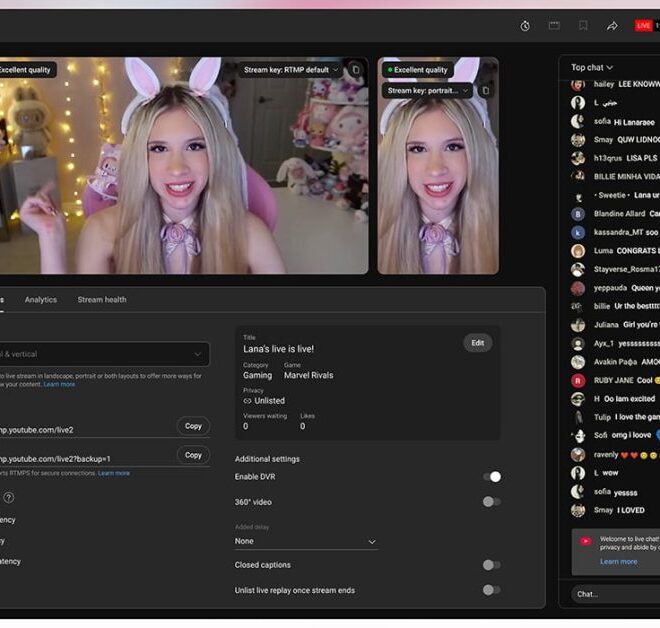Click RUBY JANE's red R avatar

(578, 381)
